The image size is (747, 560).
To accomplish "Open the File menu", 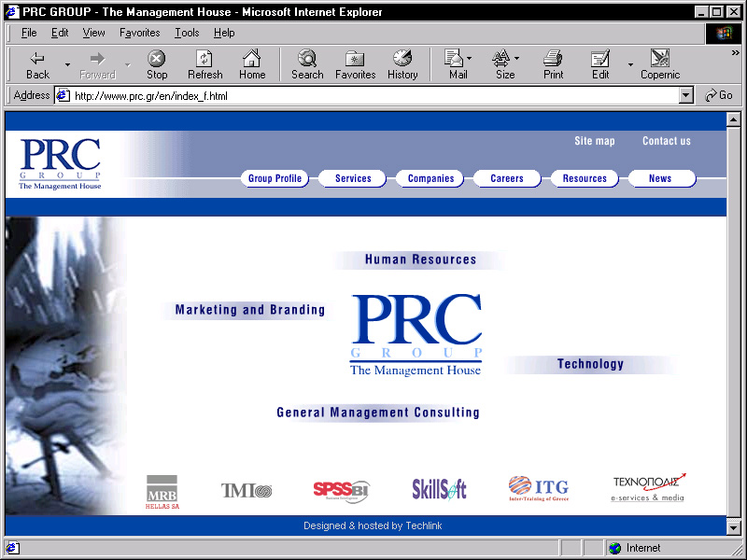I will click(29, 33).
